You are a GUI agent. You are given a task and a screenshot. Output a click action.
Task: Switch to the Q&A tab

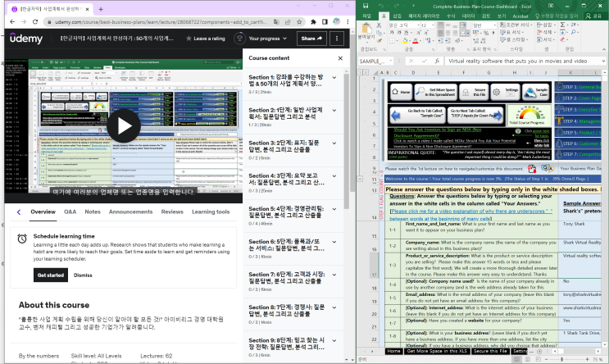point(70,212)
